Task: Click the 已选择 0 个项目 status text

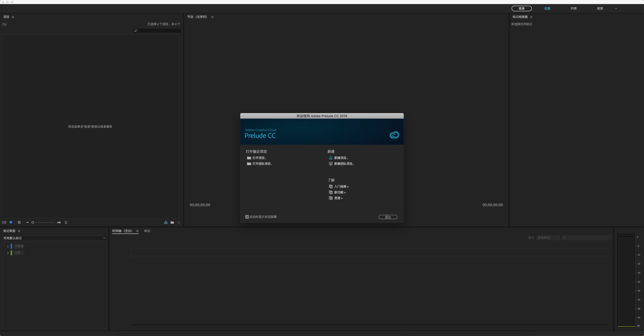Action: point(164,24)
